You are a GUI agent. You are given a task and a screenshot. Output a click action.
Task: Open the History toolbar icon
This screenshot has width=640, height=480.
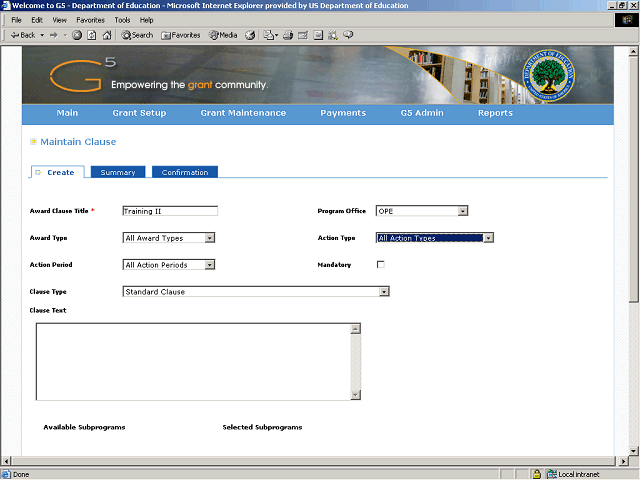pyautogui.click(x=250, y=35)
